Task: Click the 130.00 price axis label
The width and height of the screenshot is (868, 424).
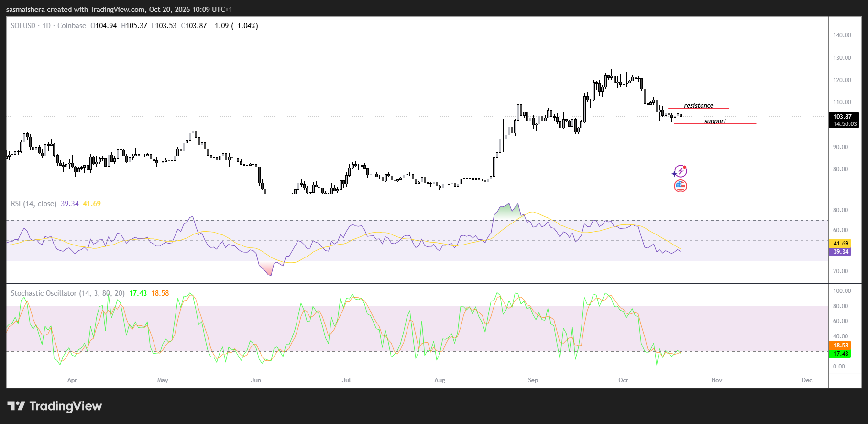Action: [x=842, y=58]
